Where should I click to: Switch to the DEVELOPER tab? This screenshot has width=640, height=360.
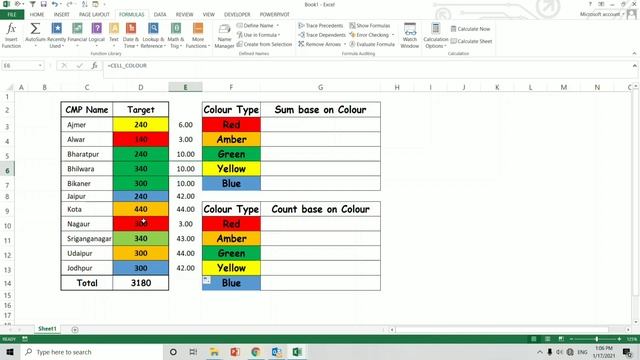pyautogui.click(x=237, y=15)
